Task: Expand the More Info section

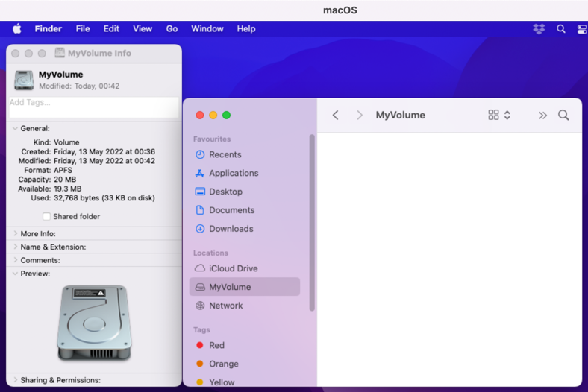Action: click(16, 234)
